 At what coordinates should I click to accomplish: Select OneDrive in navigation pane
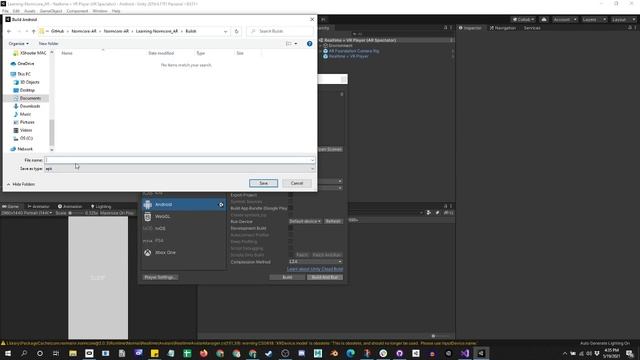point(26,64)
